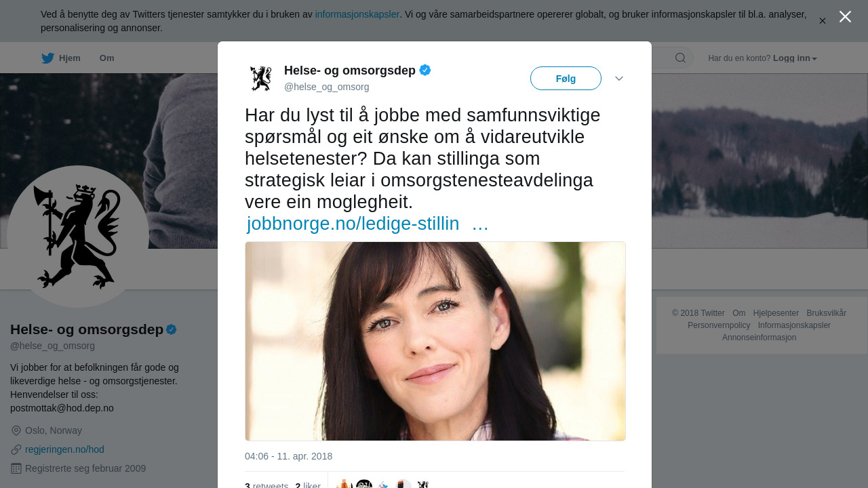Click the tweet author's lion avatar
This screenshot has height=488, width=868.
(x=260, y=79)
